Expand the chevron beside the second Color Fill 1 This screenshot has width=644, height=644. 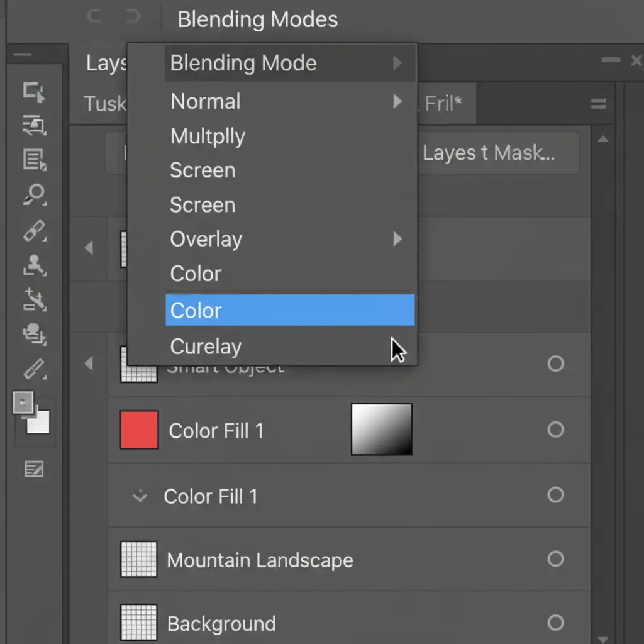tap(140, 497)
